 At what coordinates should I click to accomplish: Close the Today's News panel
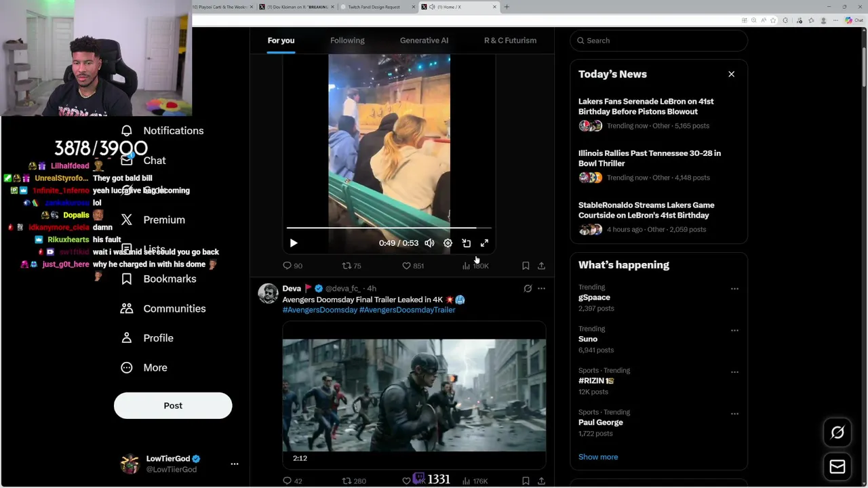pos(731,74)
